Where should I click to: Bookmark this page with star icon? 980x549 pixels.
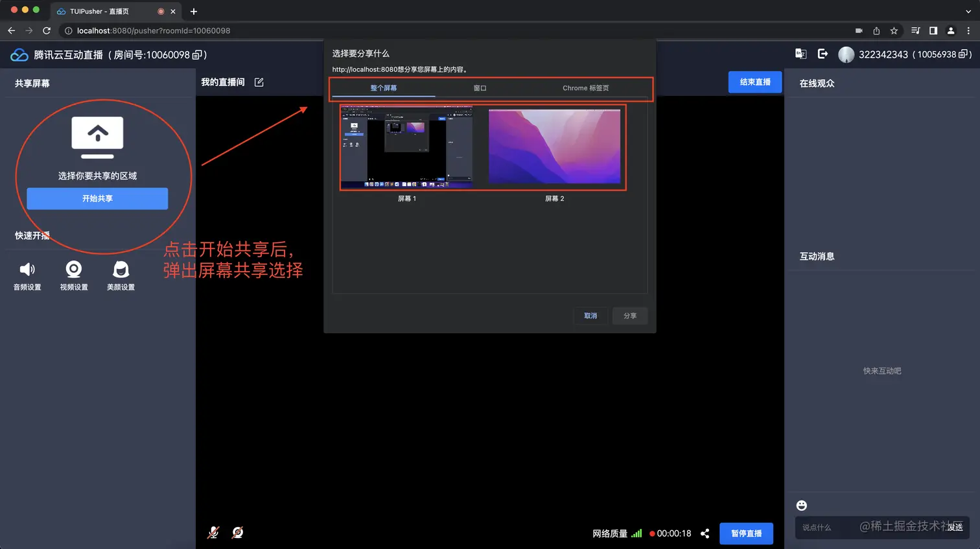(x=894, y=30)
